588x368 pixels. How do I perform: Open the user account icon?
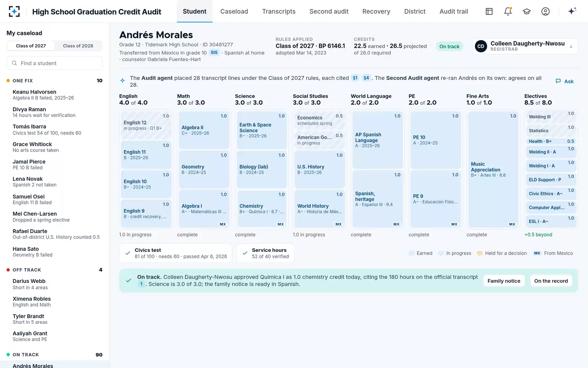pyautogui.click(x=546, y=11)
